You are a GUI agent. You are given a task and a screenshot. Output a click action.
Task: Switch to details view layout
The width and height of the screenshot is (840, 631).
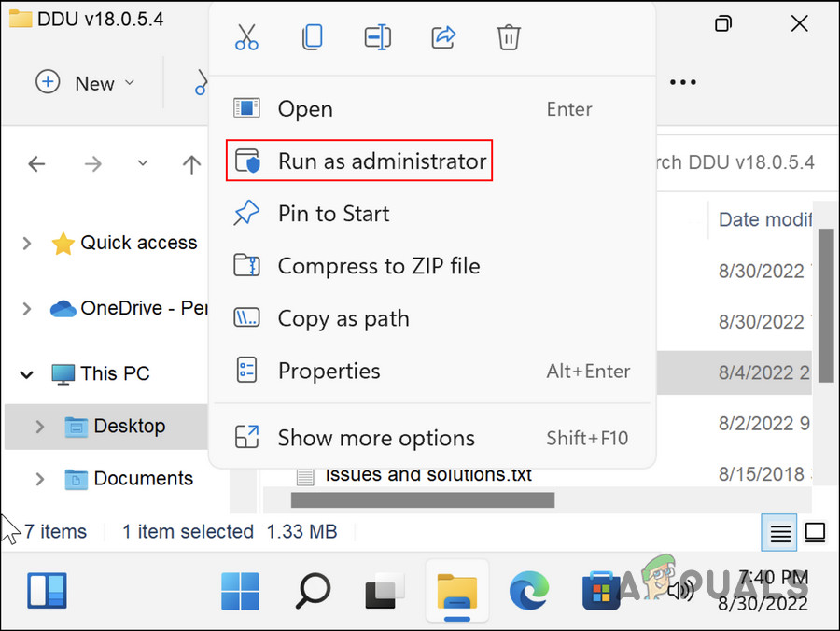[780, 533]
